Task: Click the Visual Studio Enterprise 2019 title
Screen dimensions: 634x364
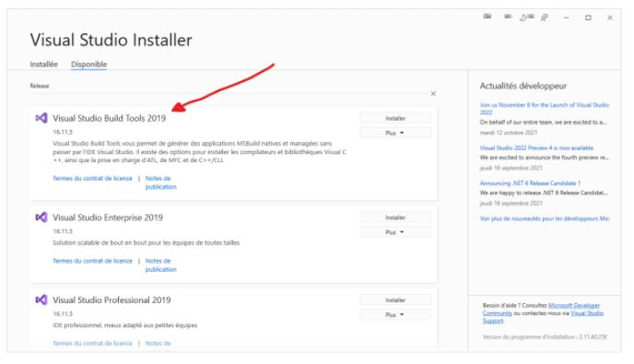Action: pos(108,217)
